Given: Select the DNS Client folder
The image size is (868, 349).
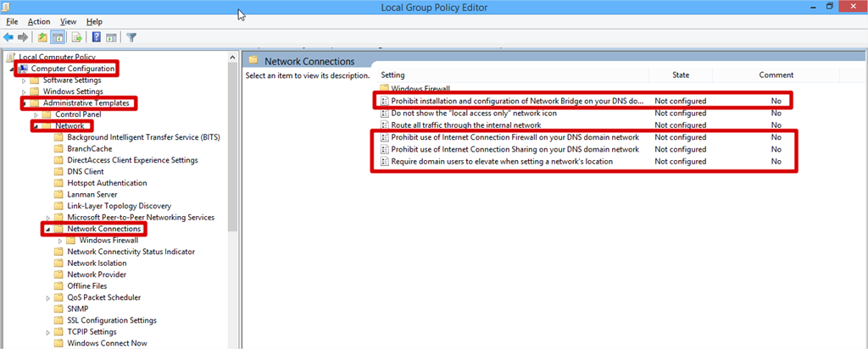Looking at the screenshot, I should pos(85,171).
